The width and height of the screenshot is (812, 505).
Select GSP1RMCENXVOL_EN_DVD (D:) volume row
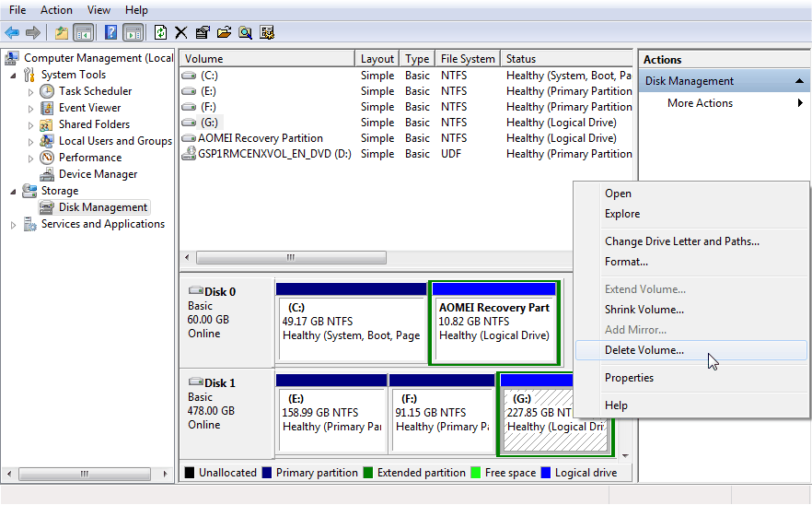[407, 154]
